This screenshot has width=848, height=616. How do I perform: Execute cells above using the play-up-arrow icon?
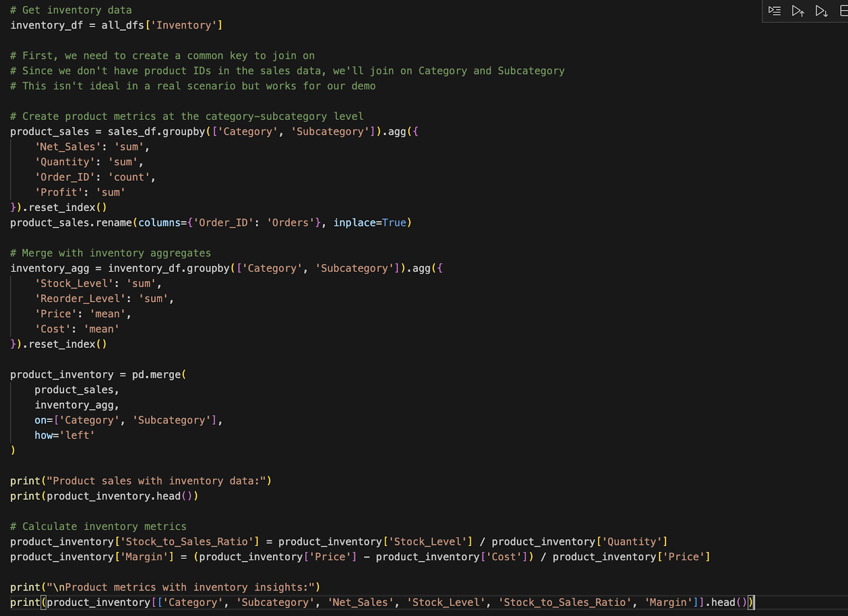tap(798, 11)
